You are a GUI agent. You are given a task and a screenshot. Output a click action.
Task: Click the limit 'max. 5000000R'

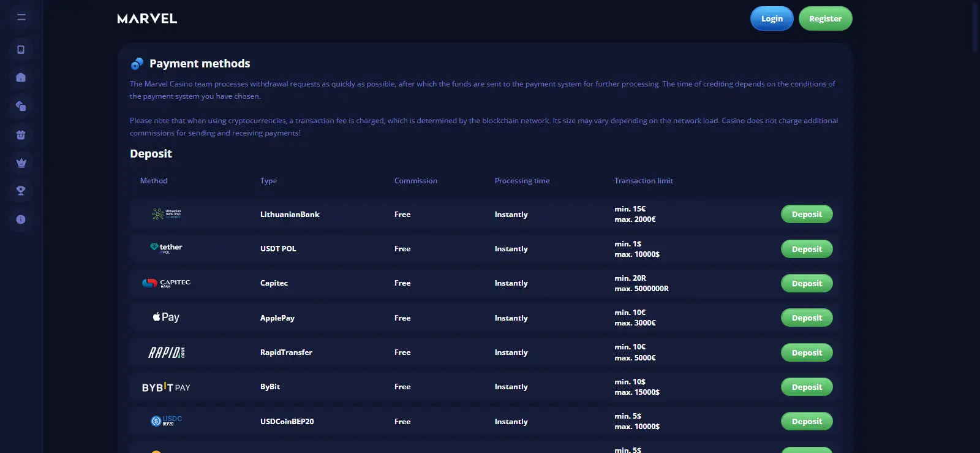pos(641,289)
